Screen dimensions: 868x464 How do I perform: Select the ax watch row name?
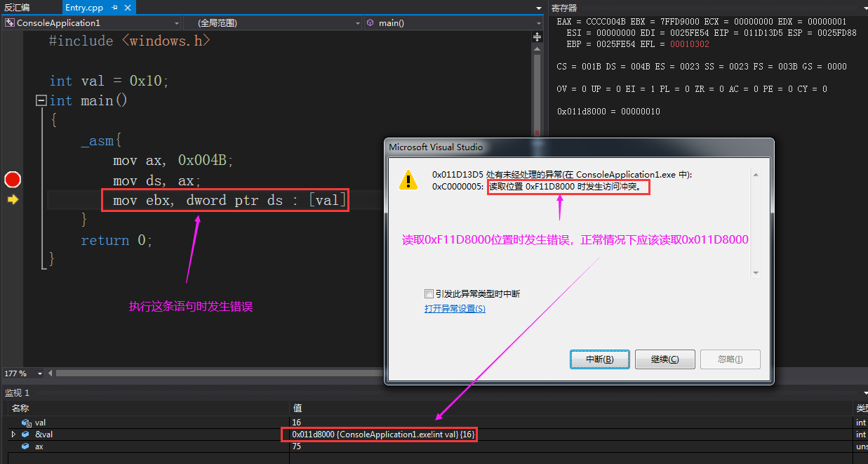click(39, 446)
